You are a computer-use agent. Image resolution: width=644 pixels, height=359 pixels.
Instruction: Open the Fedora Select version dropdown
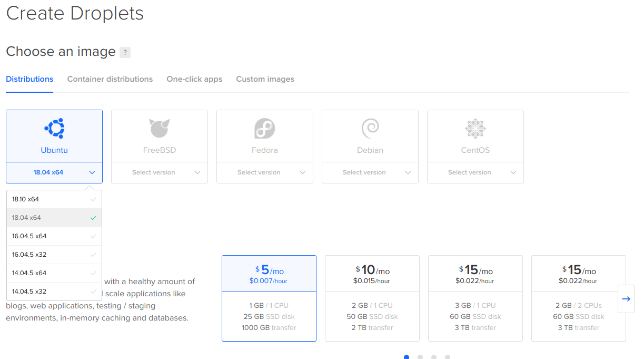tap(265, 172)
